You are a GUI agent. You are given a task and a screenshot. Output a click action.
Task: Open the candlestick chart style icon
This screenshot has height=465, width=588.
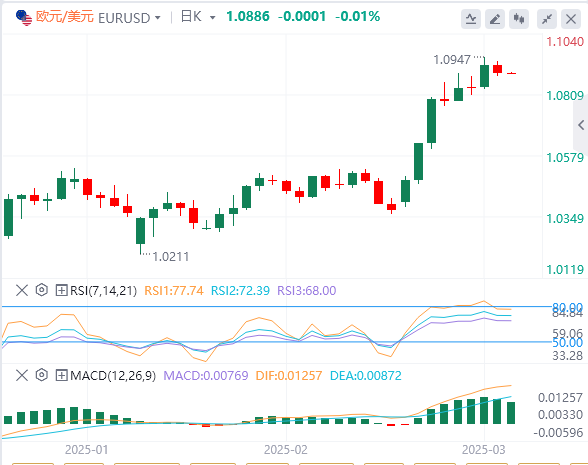point(519,18)
